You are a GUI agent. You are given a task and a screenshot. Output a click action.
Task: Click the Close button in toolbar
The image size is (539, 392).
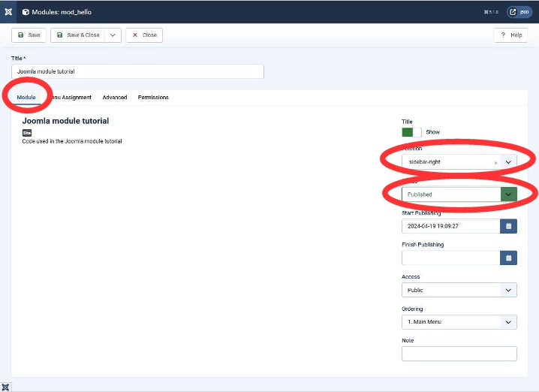click(144, 35)
